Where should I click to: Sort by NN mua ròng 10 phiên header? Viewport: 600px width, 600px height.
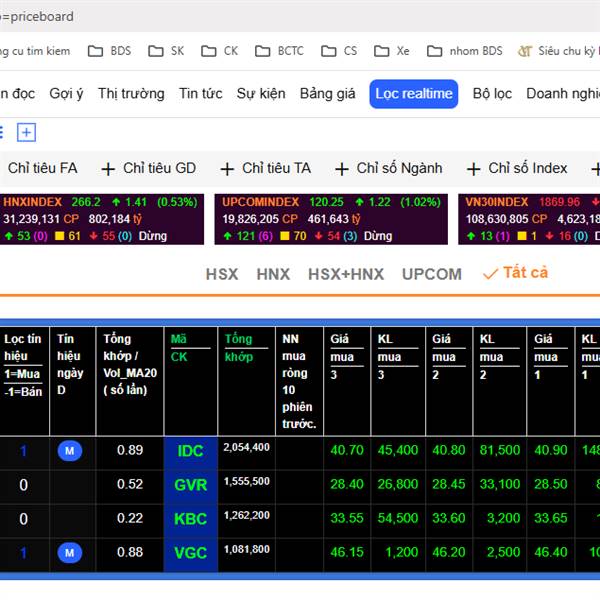pos(299,381)
